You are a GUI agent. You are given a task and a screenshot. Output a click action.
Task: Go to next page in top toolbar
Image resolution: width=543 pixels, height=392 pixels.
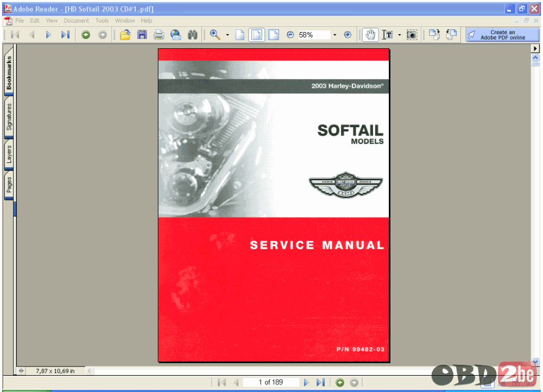(48, 35)
